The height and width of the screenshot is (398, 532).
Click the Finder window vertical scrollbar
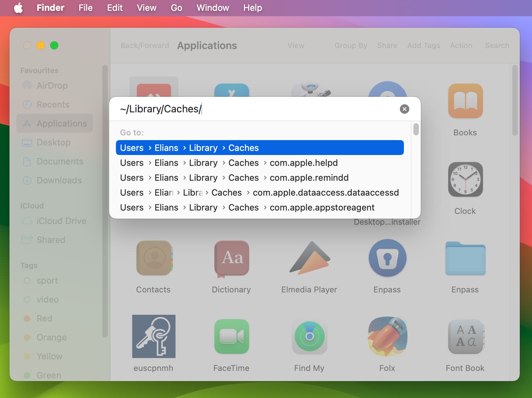tap(515, 101)
